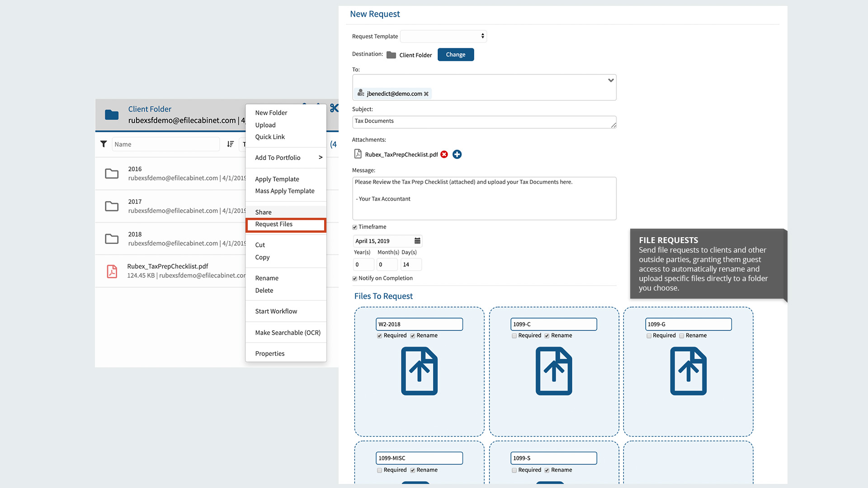
Task: Toggle Notify on Completion checkbox
Action: pos(355,278)
